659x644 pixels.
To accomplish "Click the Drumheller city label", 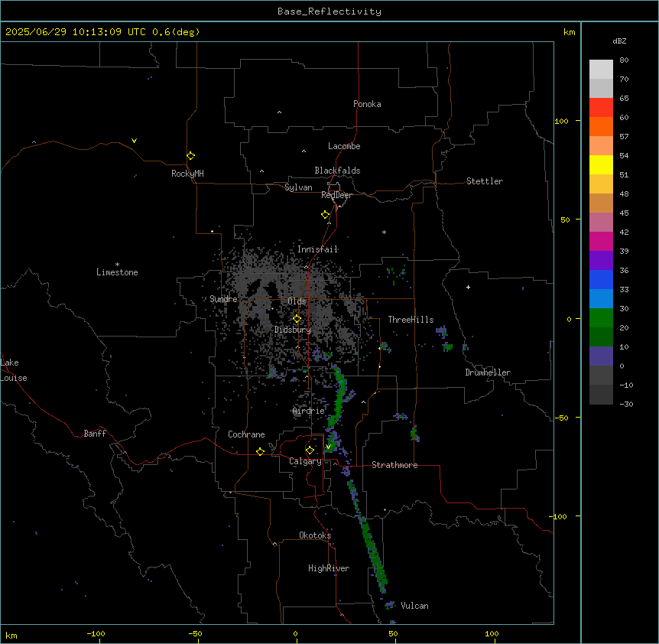I will point(488,372).
